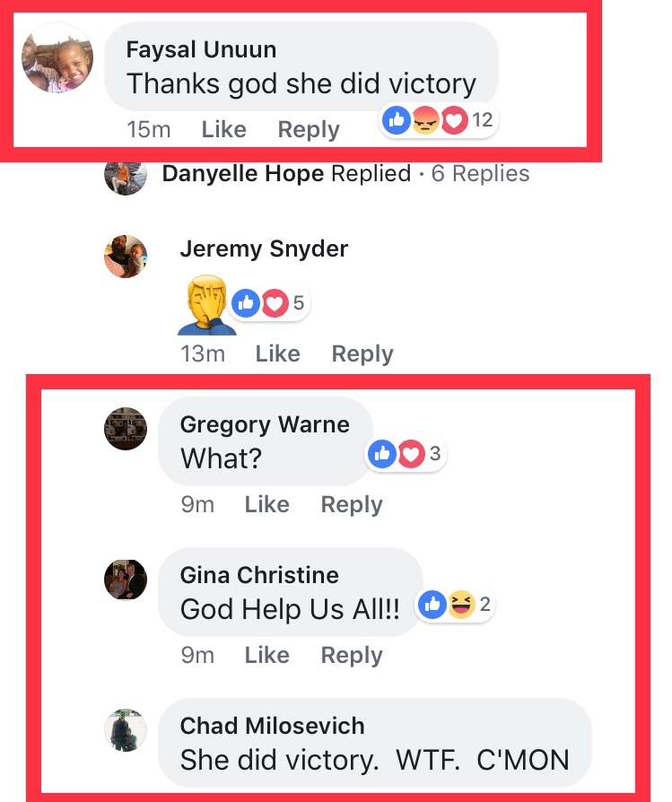Click Gina Christine's profile name
The width and height of the screenshot is (672, 802).
point(259,574)
